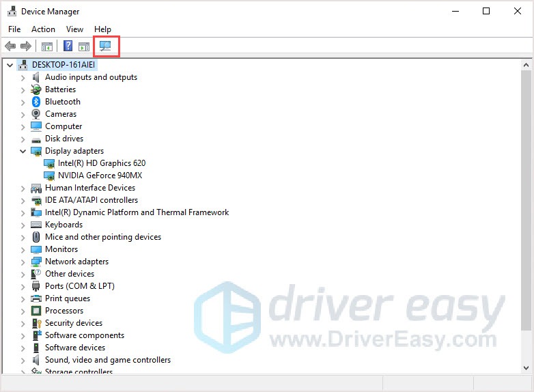The height and width of the screenshot is (392, 534).
Task: Close the Device Manager window
Action: [518, 11]
